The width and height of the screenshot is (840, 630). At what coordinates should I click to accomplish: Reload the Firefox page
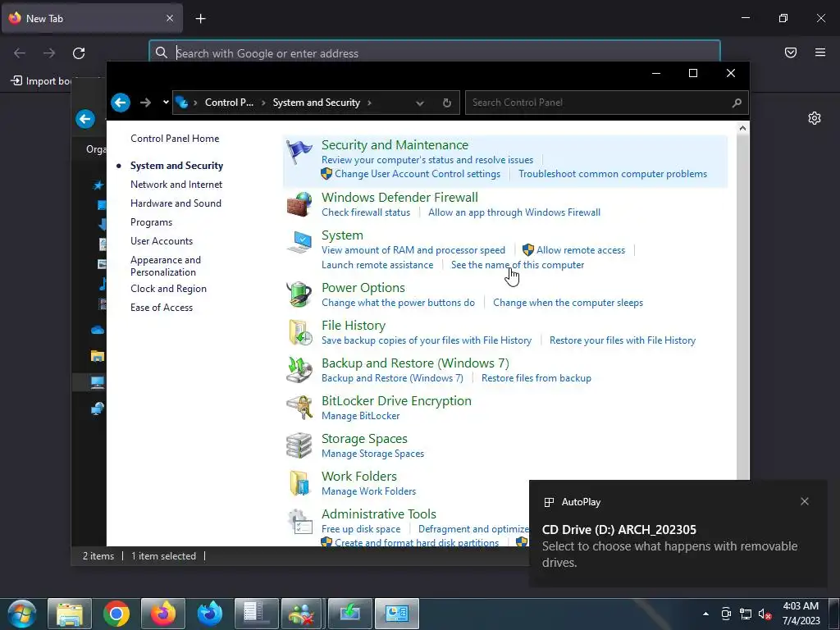click(79, 53)
